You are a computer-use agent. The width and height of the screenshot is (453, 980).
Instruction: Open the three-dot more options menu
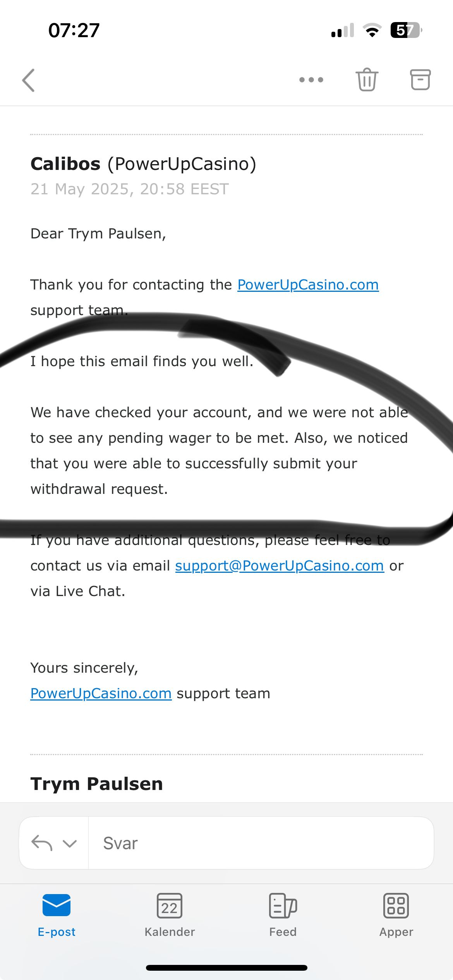pos(311,80)
